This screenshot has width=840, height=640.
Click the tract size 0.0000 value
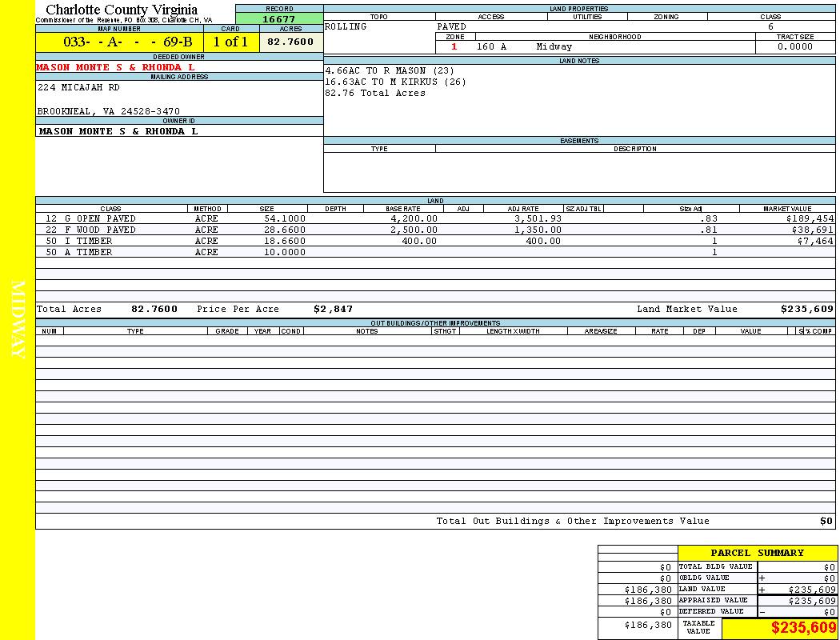tap(794, 46)
